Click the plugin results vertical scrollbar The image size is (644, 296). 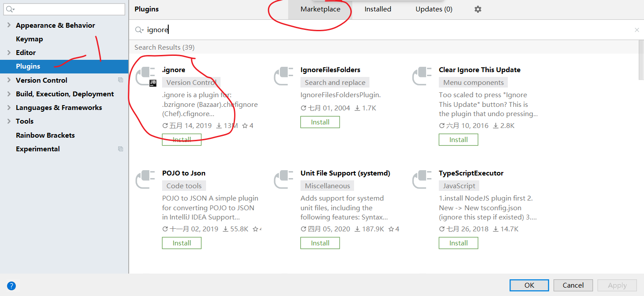[x=641, y=59]
